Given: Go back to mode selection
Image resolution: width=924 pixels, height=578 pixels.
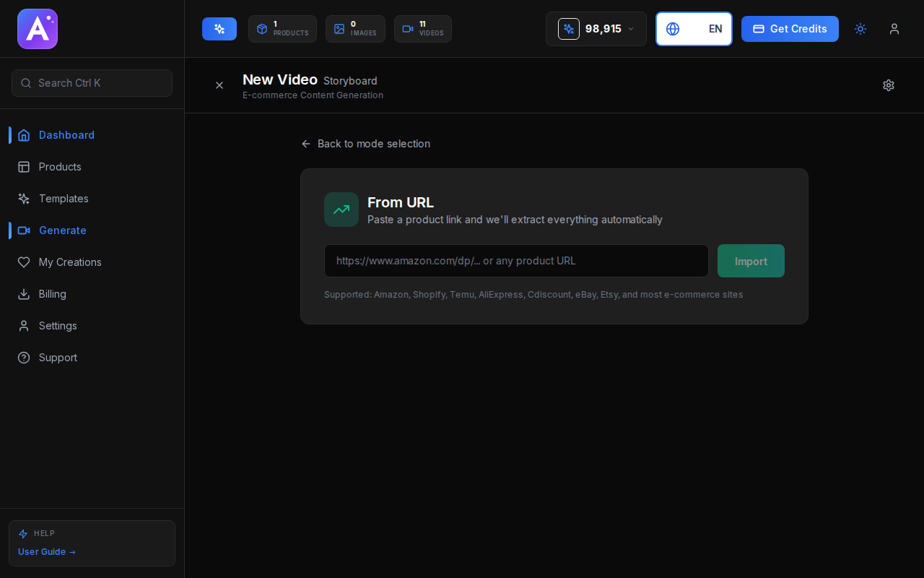Looking at the screenshot, I should 366,144.
